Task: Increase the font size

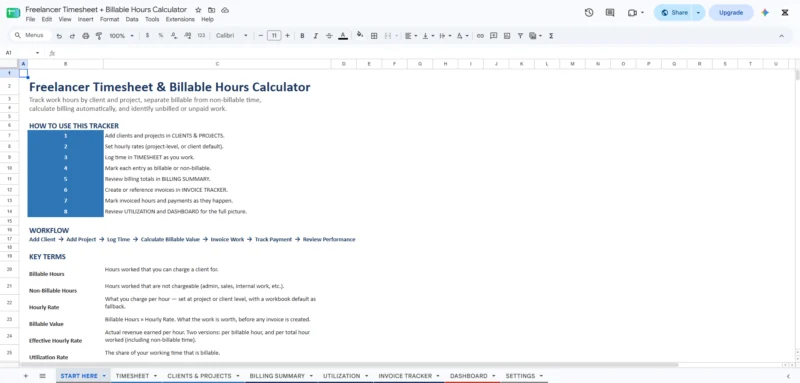Action: point(287,36)
